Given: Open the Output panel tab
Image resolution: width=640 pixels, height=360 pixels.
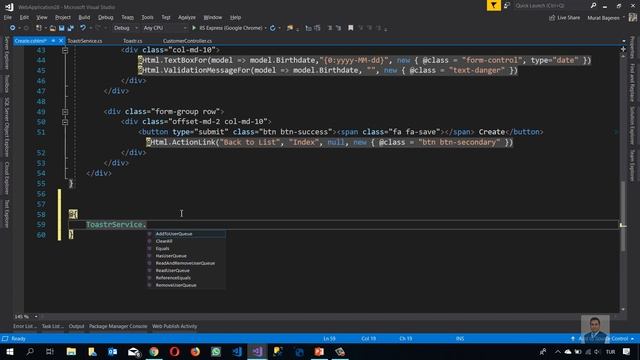Looking at the screenshot, I should [x=76, y=326].
